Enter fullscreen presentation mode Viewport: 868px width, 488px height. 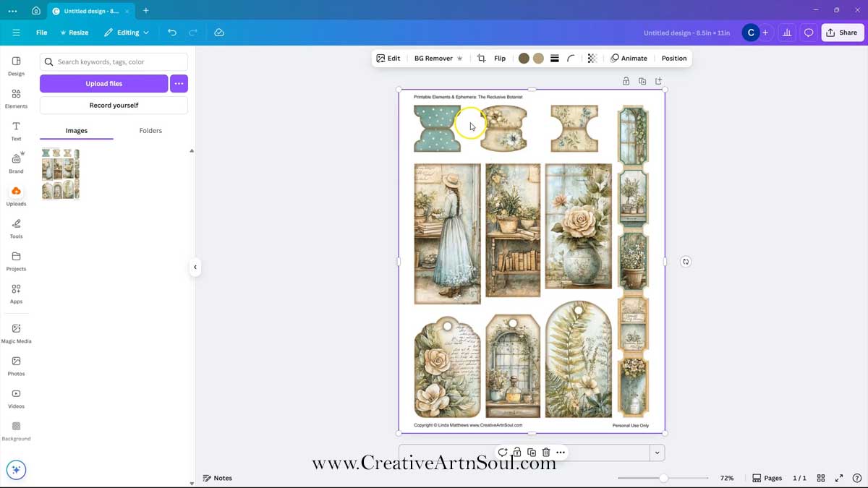coord(839,478)
